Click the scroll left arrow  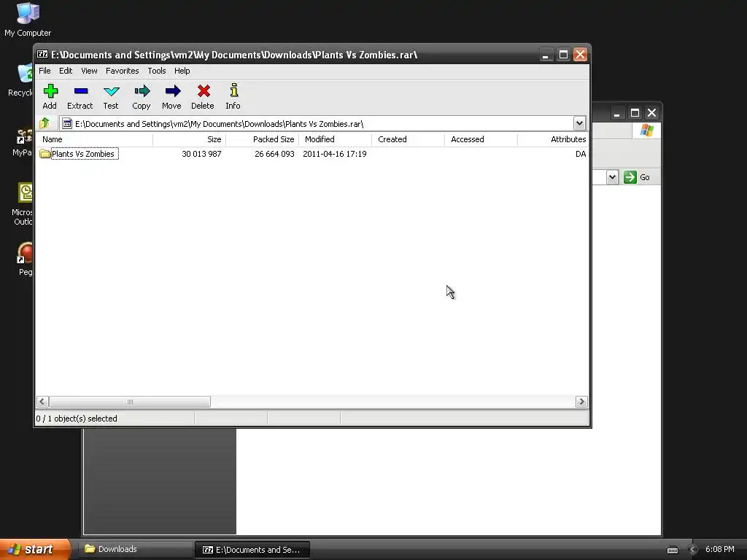(x=42, y=402)
